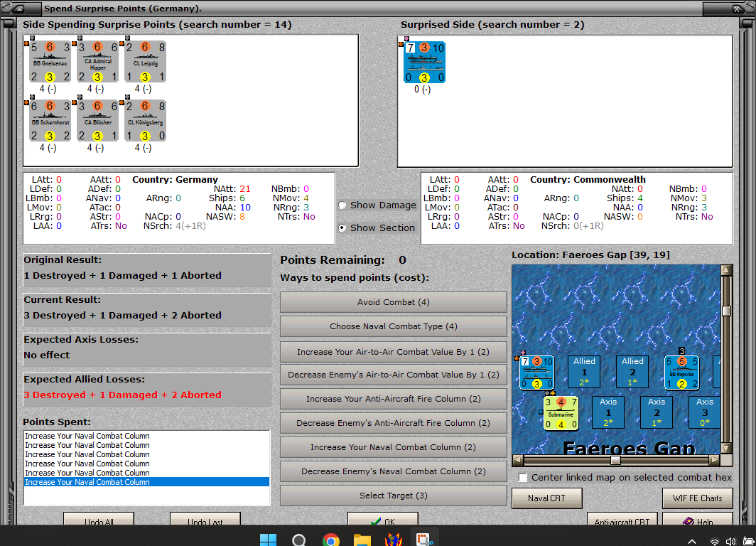The width and height of the screenshot is (756, 546).
Task: Click the BB Repulse counter on the map
Action: pyautogui.click(x=681, y=373)
